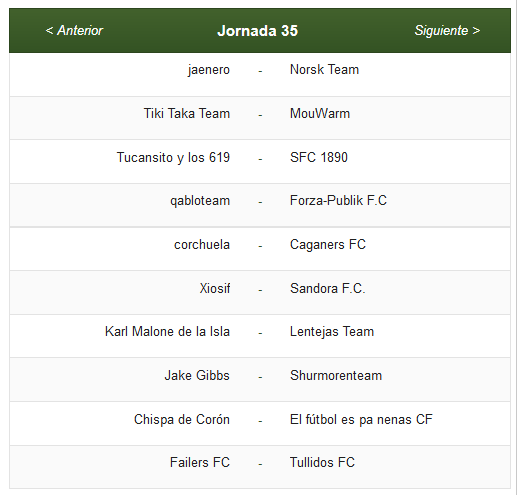Open Xiosif team

(215, 289)
